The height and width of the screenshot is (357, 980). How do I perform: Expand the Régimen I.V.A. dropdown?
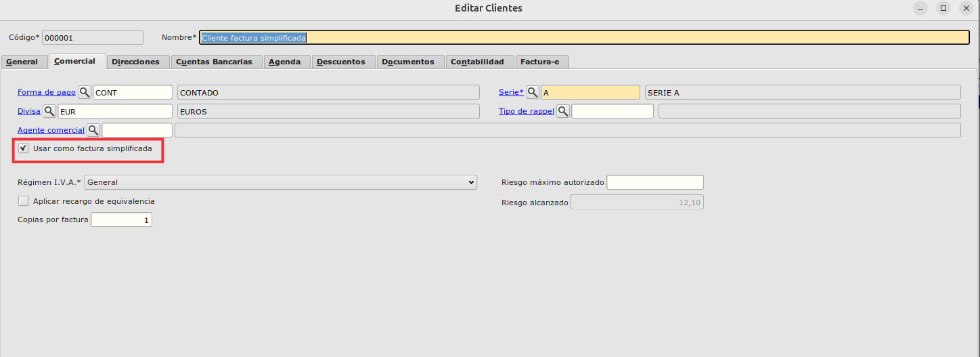point(280,182)
